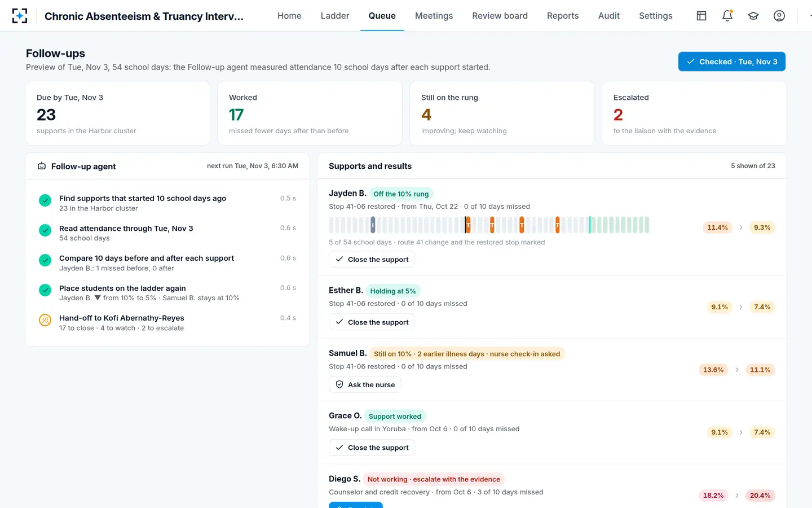
Task: View the Reports tab
Action: [563, 16]
